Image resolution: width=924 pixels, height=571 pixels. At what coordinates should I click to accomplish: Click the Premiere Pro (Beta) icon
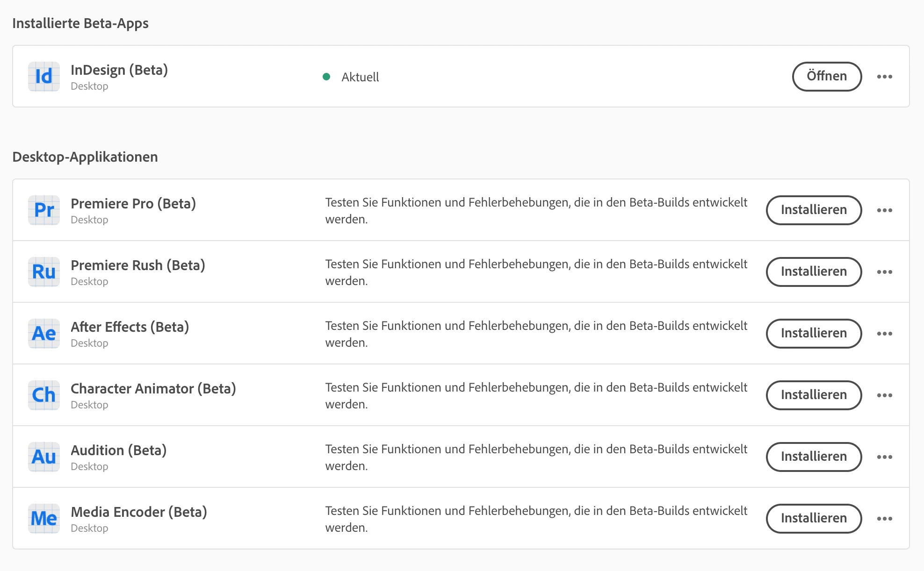[x=44, y=210]
